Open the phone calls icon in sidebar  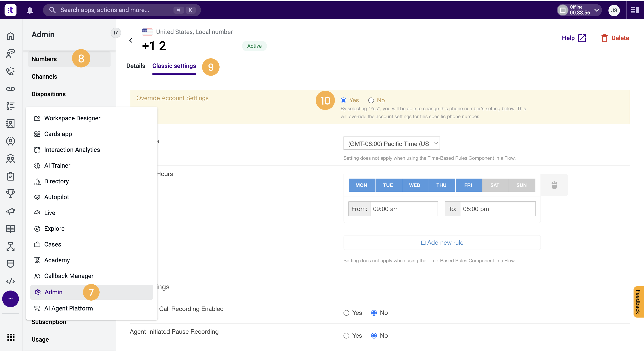[x=11, y=71]
